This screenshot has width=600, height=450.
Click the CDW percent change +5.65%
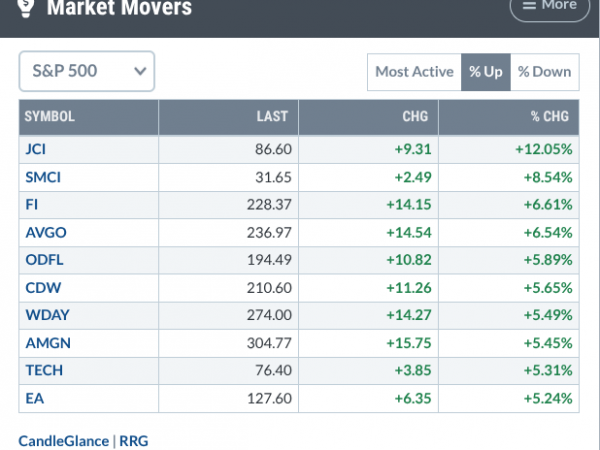pyautogui.click(x=548, y=288)
